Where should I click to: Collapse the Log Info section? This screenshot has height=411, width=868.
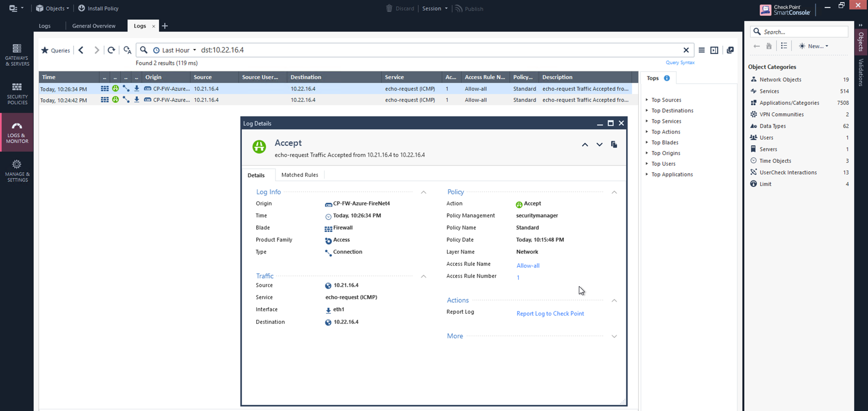pos(423,192)
